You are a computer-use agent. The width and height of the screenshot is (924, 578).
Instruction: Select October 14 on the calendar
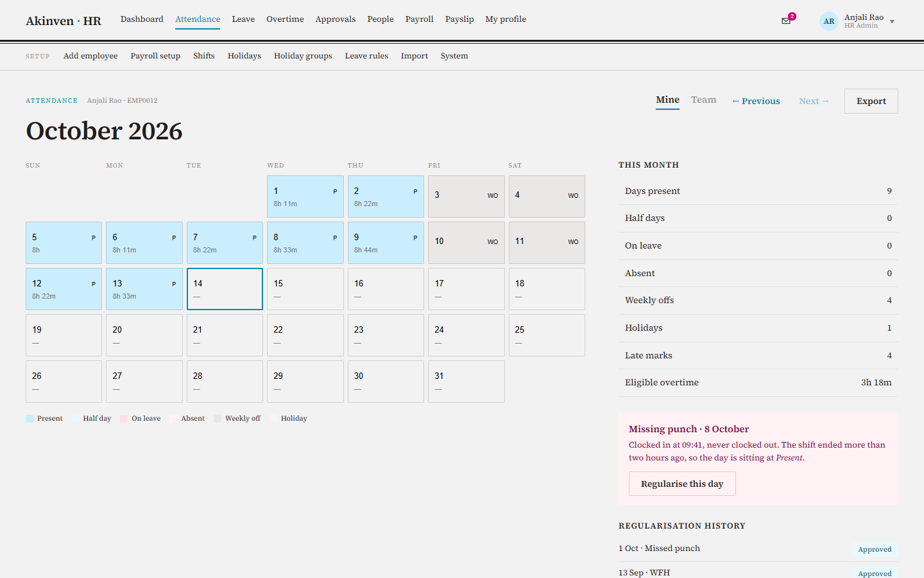tap(225, 289)
